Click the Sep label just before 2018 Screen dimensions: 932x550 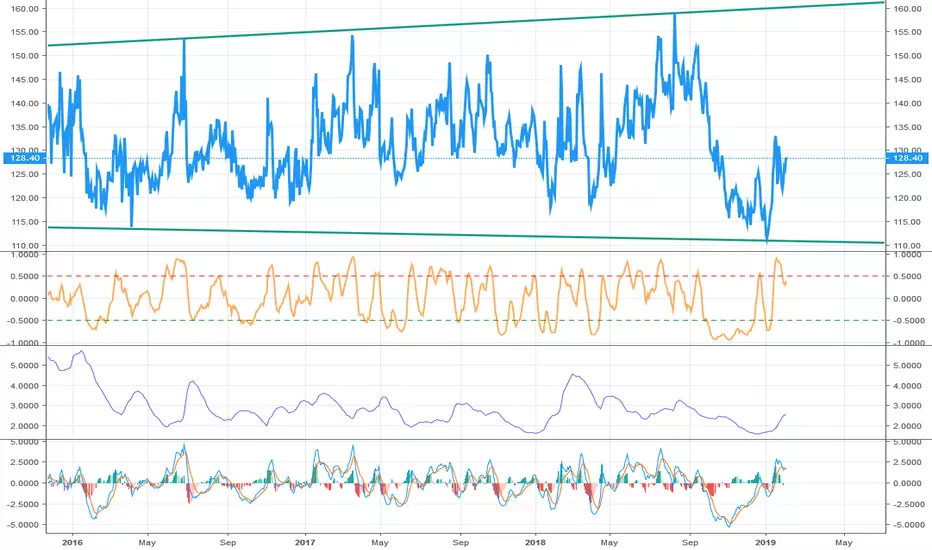[x=461, y=542]
